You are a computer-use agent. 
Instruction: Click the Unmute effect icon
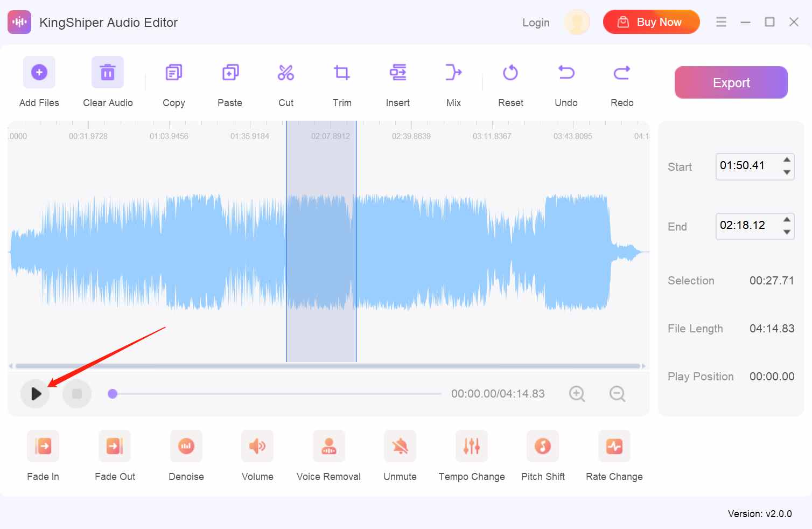coord(400,446)
